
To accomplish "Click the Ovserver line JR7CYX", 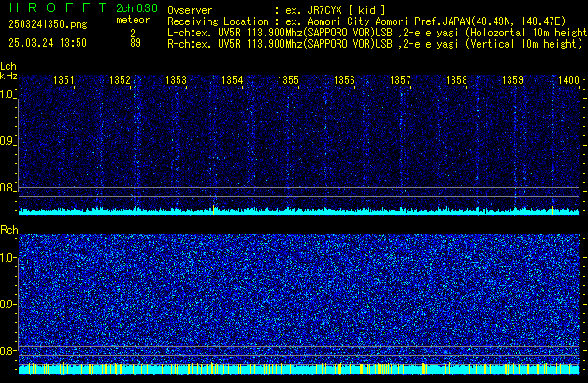I will [x=277, y=10].
